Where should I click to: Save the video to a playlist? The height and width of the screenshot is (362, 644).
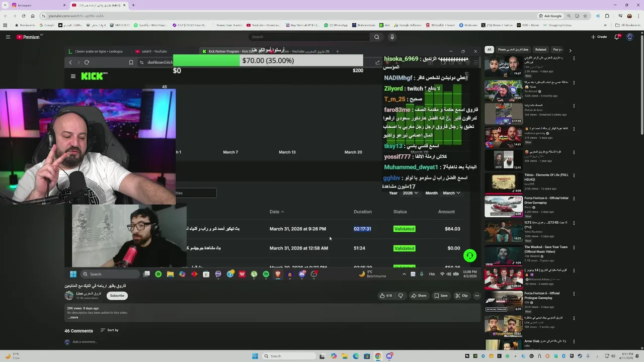(x=441, y=296)
